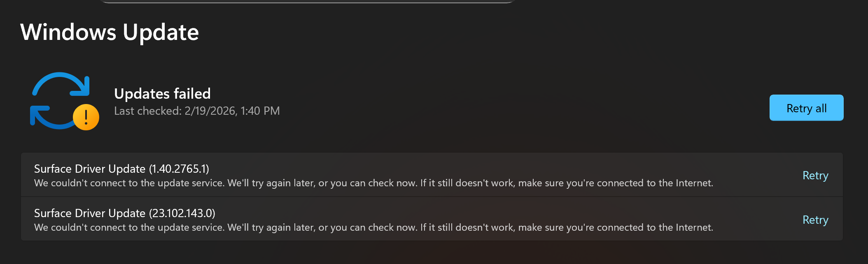The height and width of the screenshot is (264, 868).
Task: Retry the Surface Driver Update (23.102.143.0)
Action: 815,220
